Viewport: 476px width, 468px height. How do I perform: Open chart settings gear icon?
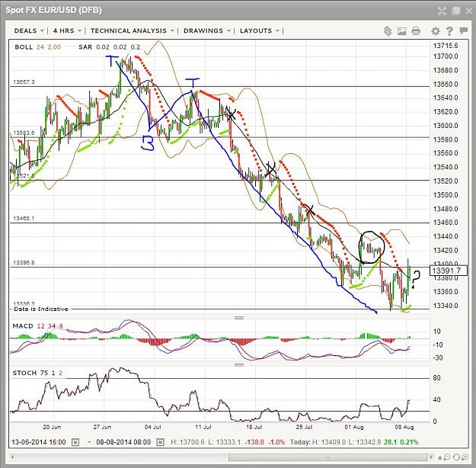point(436,31)
